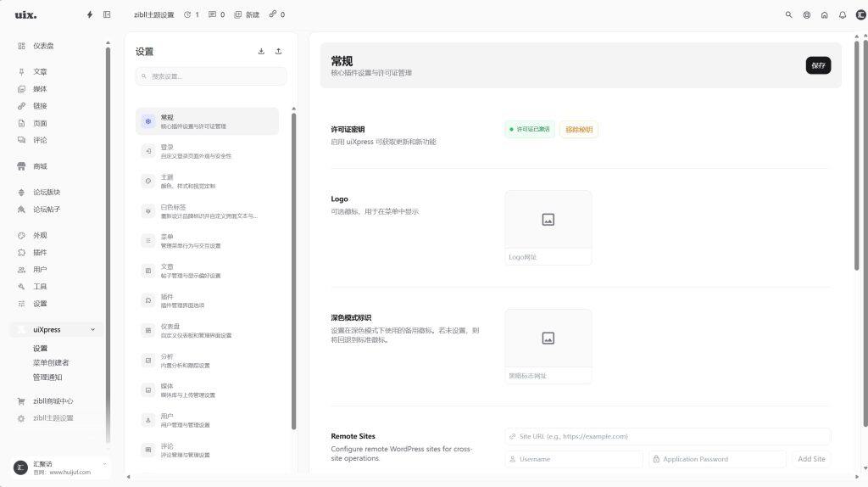Click the Application Password input field

pos(717,459)
